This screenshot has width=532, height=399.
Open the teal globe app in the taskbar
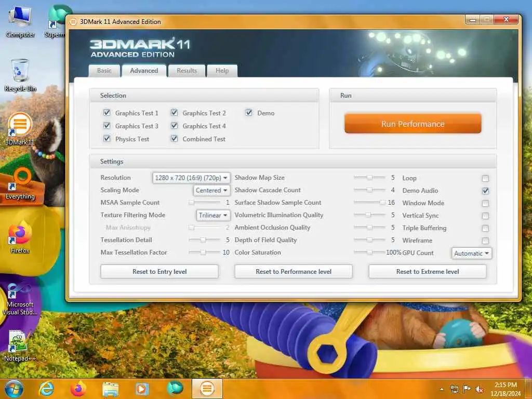coord(175,389)
